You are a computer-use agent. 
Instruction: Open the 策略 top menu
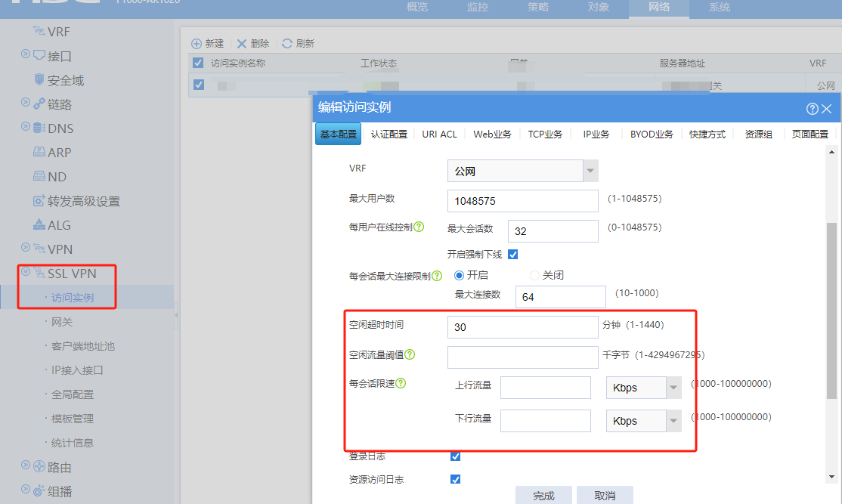pyautogui.click(x=538, y=7)
